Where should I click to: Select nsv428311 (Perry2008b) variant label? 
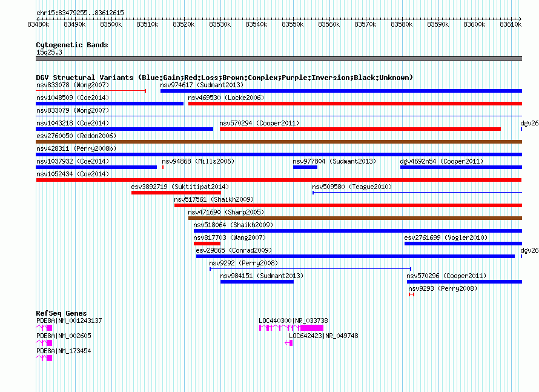tap(76, 148)
